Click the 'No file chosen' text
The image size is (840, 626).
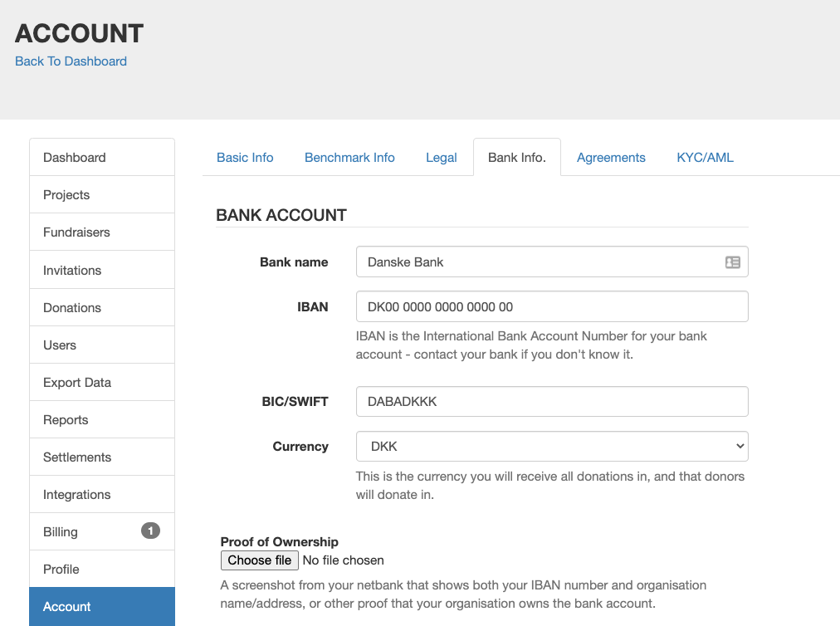(344, 560)
